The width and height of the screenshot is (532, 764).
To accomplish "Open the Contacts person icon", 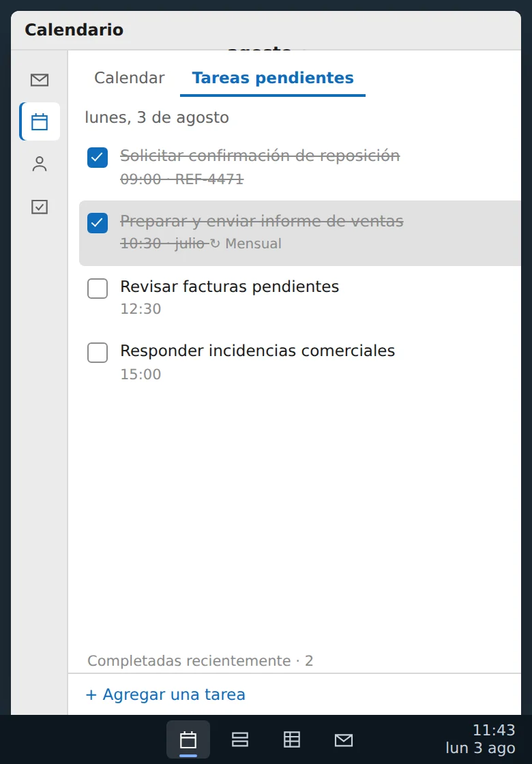I will point(40,164).
